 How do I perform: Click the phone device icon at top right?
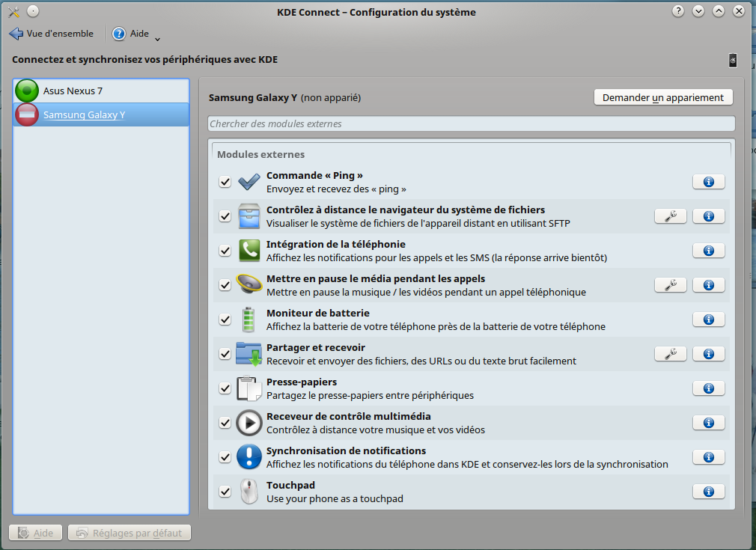[x=733, y=61]
